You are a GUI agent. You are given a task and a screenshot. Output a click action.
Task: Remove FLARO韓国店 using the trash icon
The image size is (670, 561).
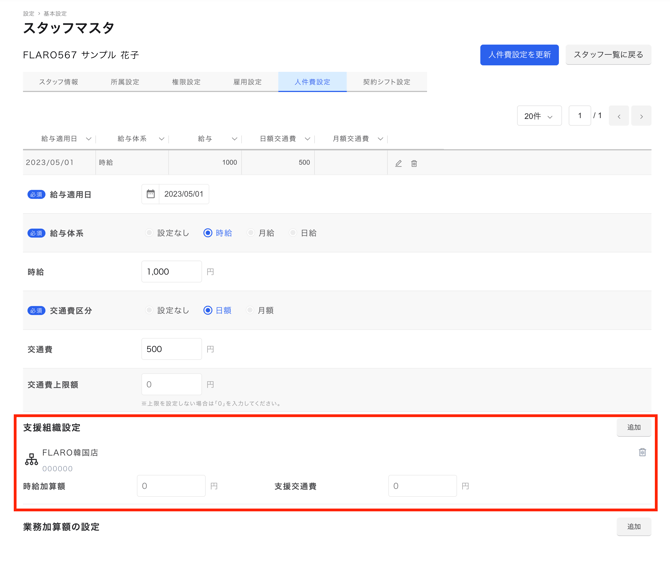pyautogui.click(x=642, y=452)
